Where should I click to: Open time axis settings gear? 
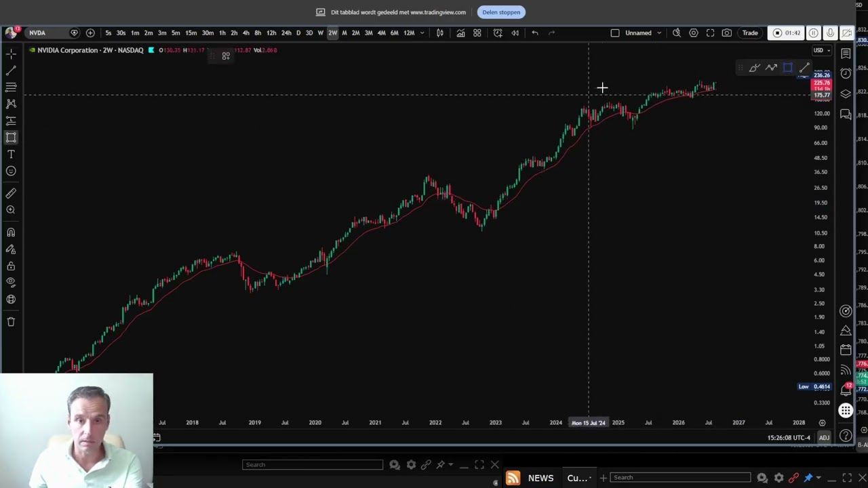(822, 423)
